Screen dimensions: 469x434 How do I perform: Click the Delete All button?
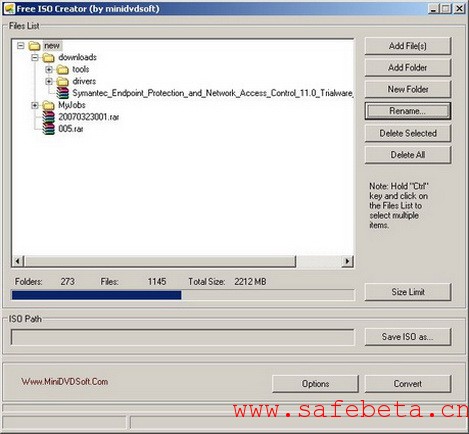point(408,155)
